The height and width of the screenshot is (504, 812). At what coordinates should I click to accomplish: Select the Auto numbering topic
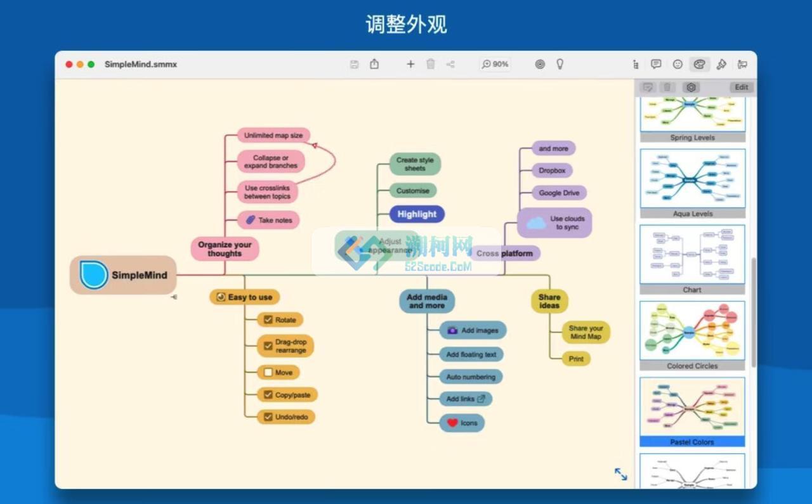pyautogui.click(x=471, y=377)
